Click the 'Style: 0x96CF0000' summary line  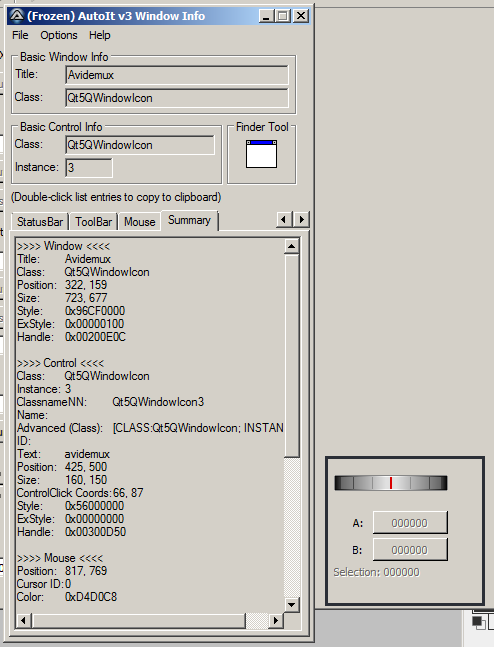(71, 311)
